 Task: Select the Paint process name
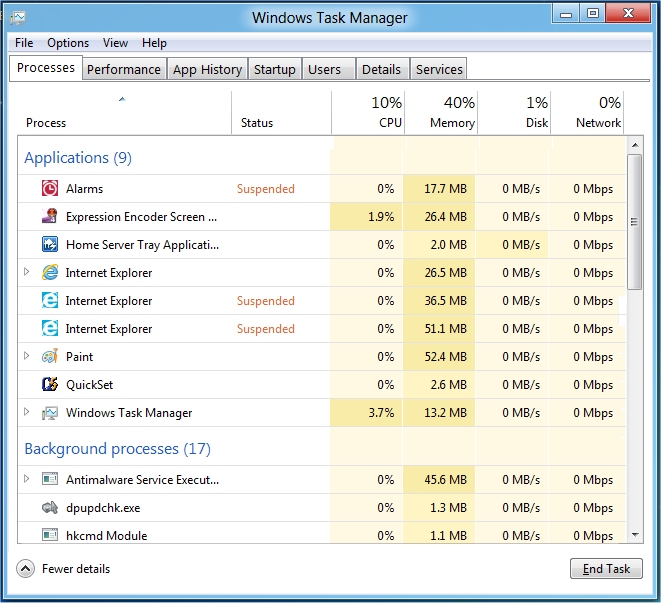(79, 357)
